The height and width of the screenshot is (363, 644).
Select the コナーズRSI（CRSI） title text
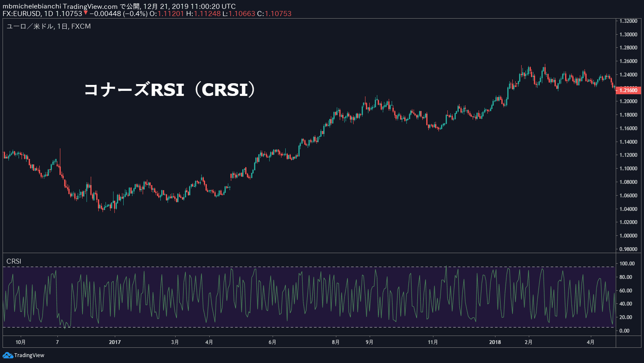(170, 90)
